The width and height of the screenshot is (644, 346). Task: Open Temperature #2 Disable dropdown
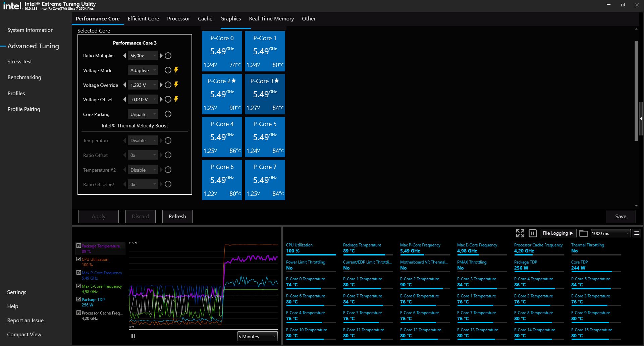click(x=143, y=170)
